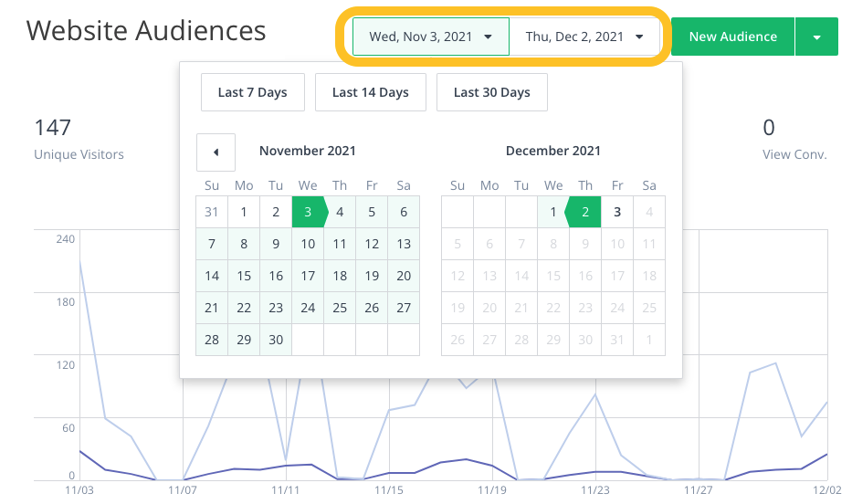
Task: Select November 16 in the calendar
Action: [x=276, y=276]
